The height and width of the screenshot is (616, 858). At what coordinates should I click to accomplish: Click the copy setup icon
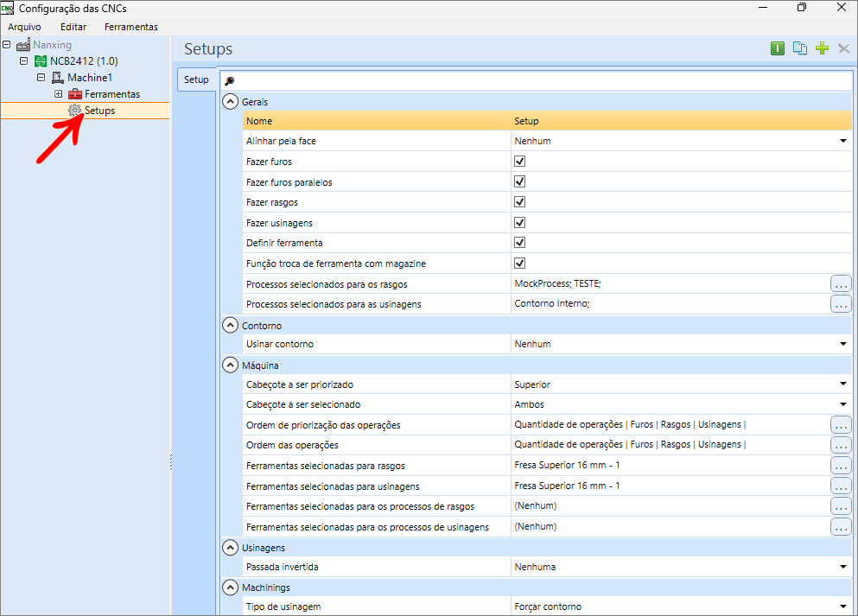click(799, 48)
